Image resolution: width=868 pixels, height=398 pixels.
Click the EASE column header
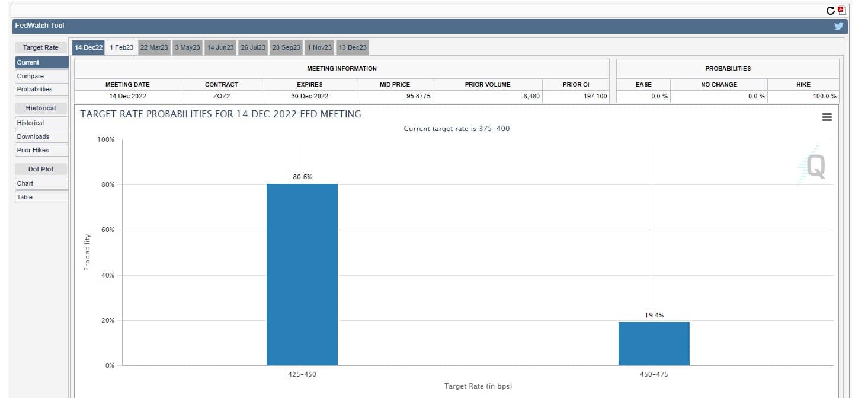point(643,85)
